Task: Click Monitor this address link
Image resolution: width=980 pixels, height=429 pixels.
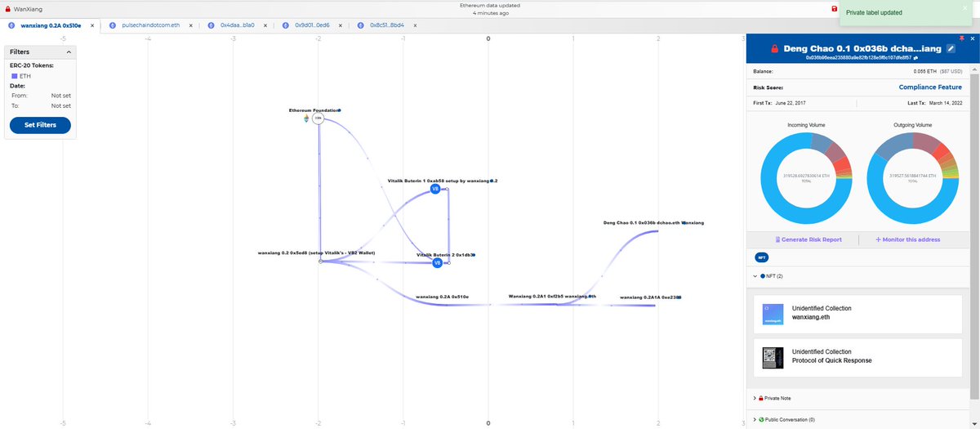Action: click(907, 239)
